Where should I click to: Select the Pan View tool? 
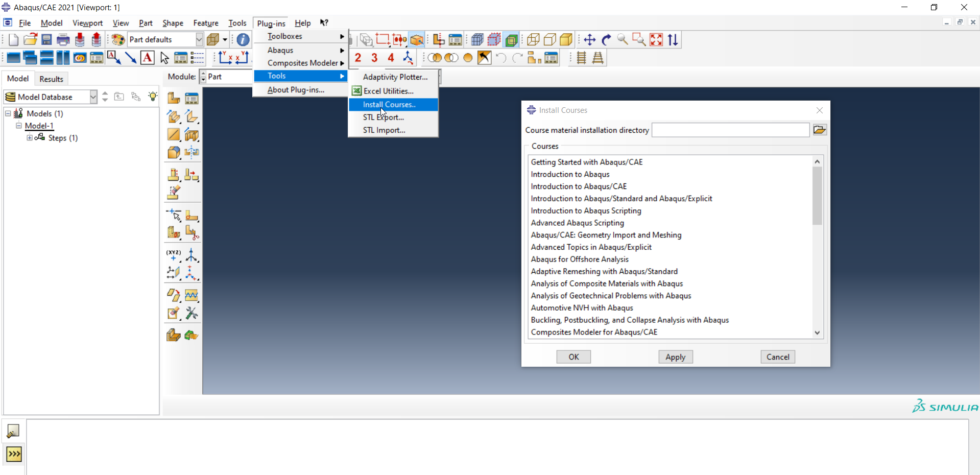[589, 40]
